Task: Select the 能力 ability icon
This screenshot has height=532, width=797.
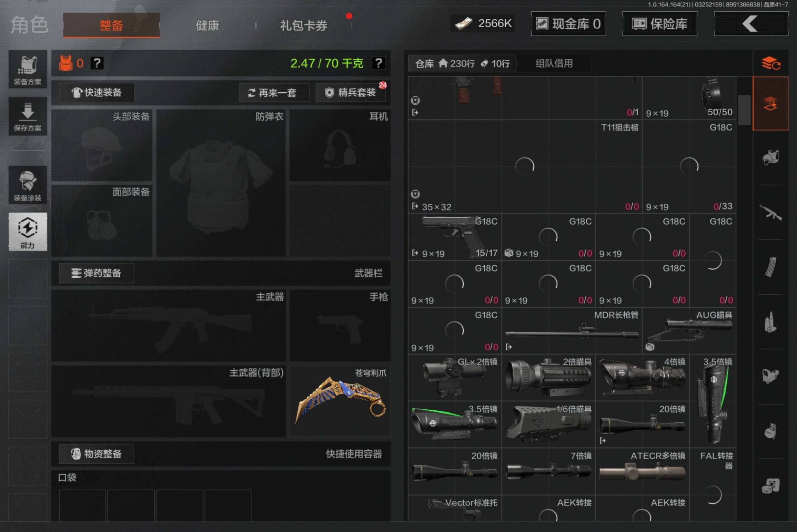Action: click(x=28, y=232)
